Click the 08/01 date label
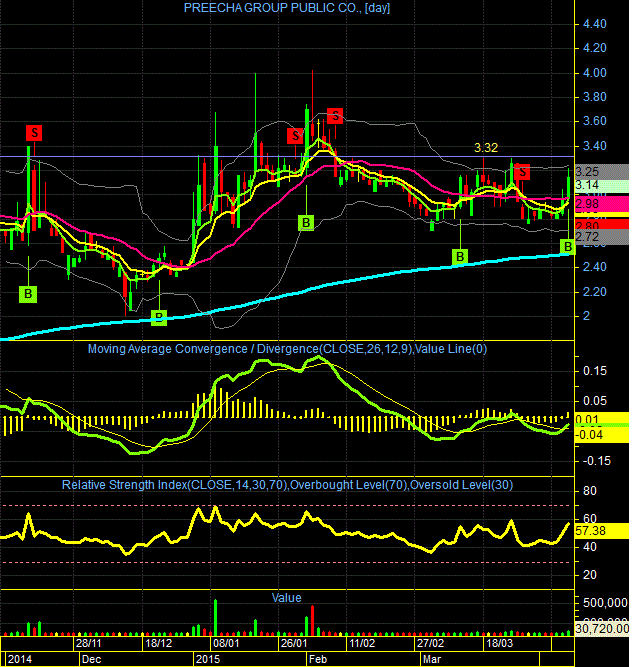Image resolution: width=633 pixels, height=667 pixels. [x=226, y=643]
